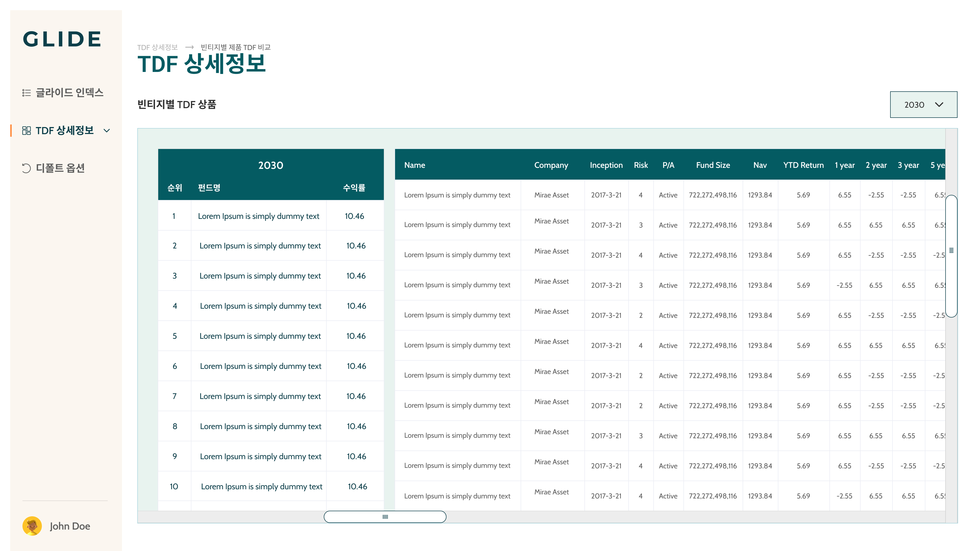Click 1293.84 in the fifth detail row
The height and width of the screenshot is (551, 980).
pyautogui.click(x=760, y=315)
